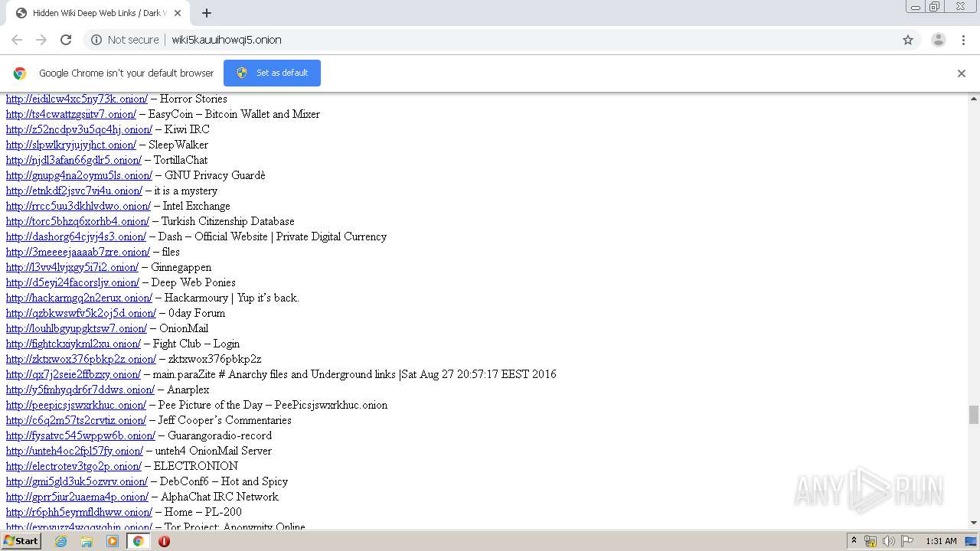The height and width of the screenshot is (551, 980).
Task: Open the Jeff Cooper's Commentaries link
Action: [x=76, y=420]
